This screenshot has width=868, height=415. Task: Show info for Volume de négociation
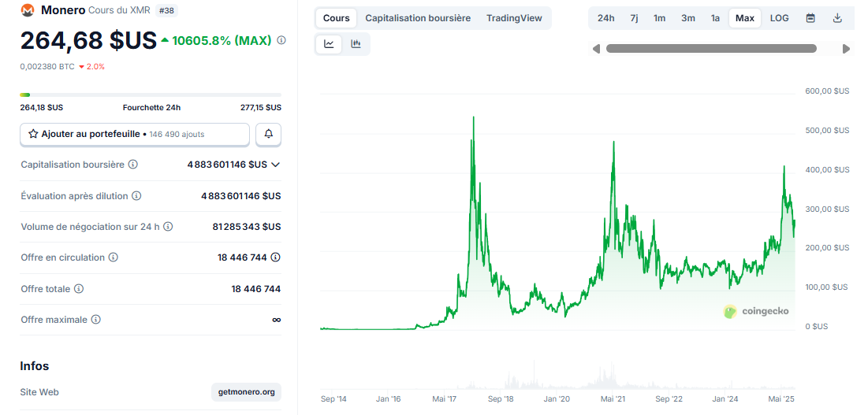(168, 227)
